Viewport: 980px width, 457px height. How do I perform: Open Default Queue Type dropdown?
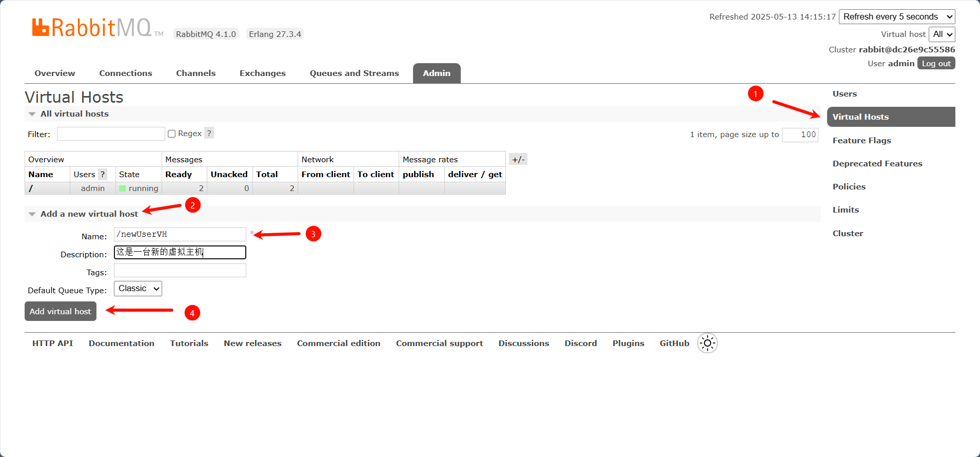click(x=138, y=289)
